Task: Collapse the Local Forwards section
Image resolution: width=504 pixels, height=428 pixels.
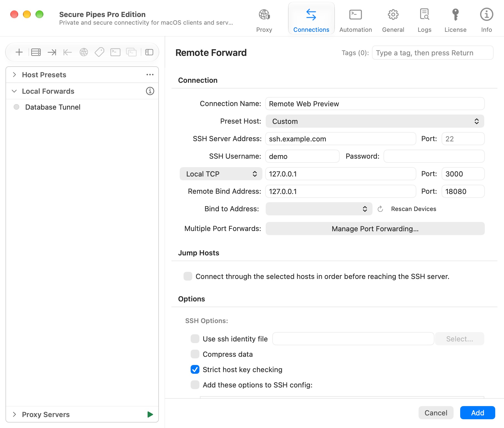Action: point(15,91)
